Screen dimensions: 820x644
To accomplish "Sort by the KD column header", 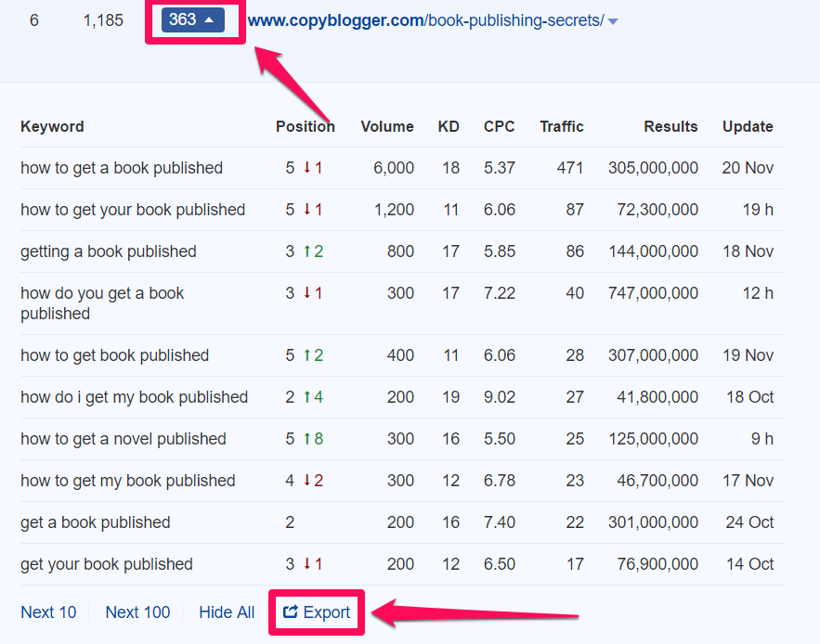I will click(449, 127).
